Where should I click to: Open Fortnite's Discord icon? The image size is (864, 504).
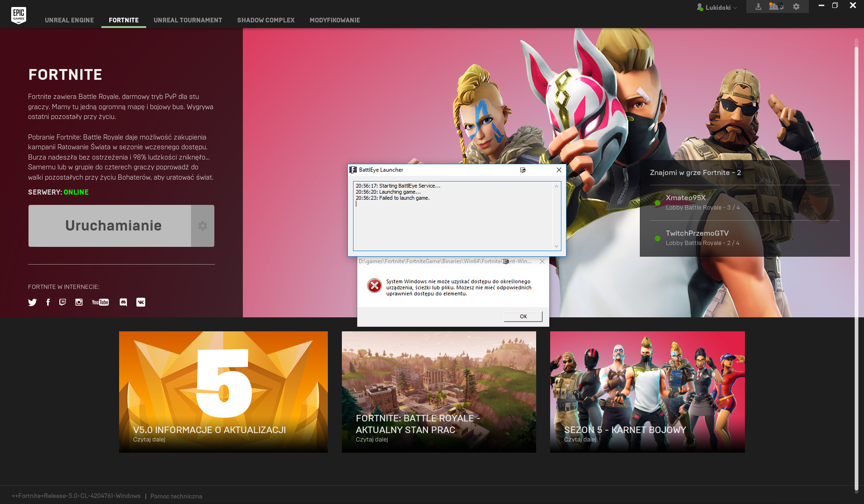123,302
